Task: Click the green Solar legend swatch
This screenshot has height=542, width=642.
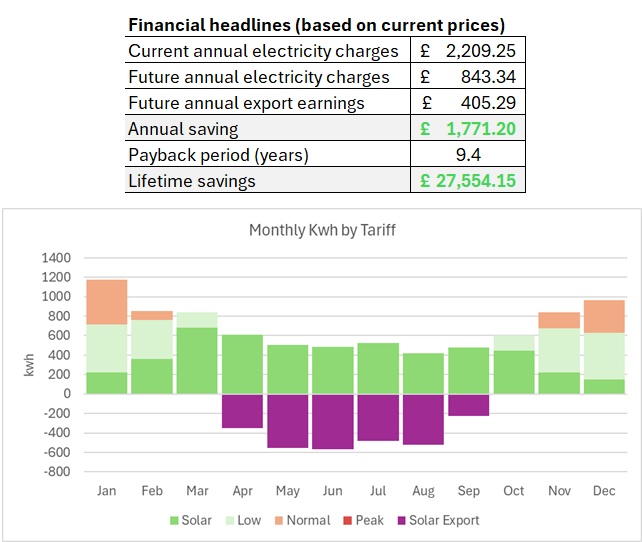Action: [x=175, y=520]
